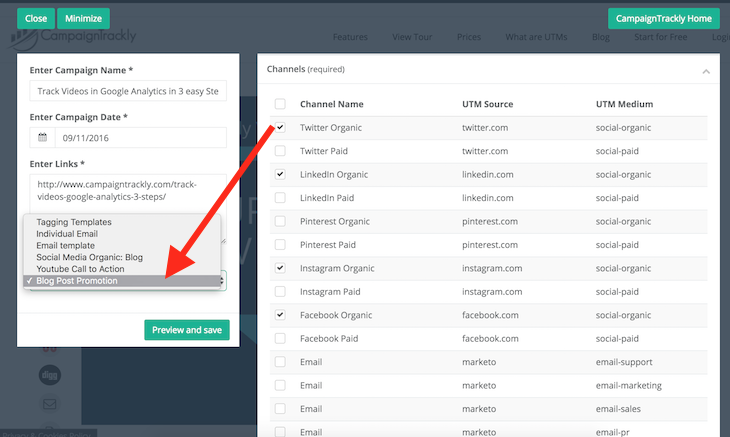
Task: Select Youtube Call to Action option
Action: pos(122,269)
